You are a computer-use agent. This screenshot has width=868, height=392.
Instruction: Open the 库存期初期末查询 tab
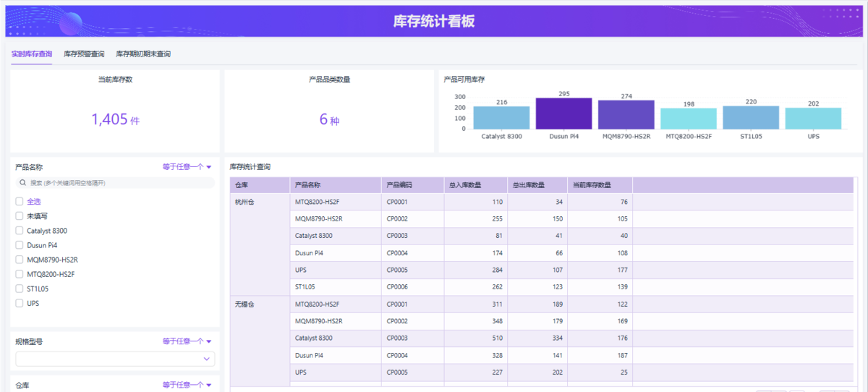point(143,54)
